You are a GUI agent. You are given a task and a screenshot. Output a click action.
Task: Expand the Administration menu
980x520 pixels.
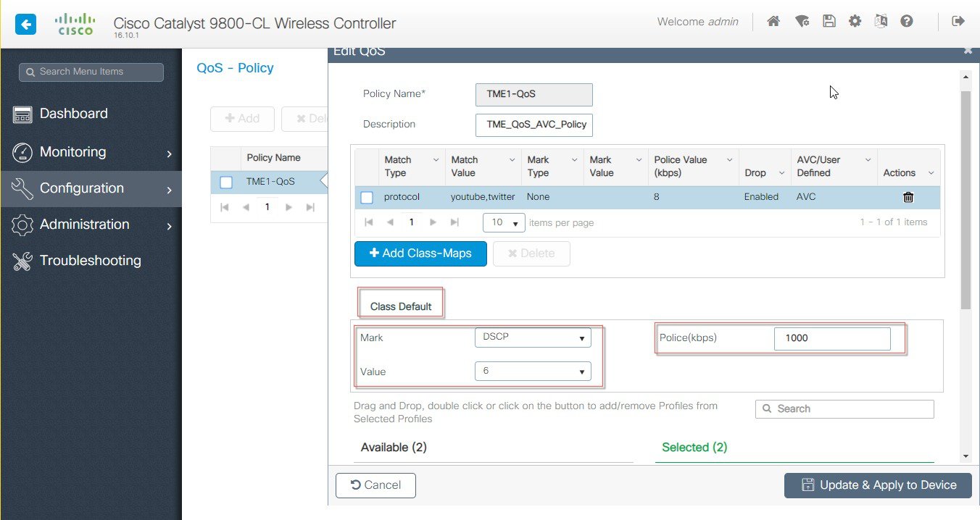pyautogui.click(x=91, y=225)
